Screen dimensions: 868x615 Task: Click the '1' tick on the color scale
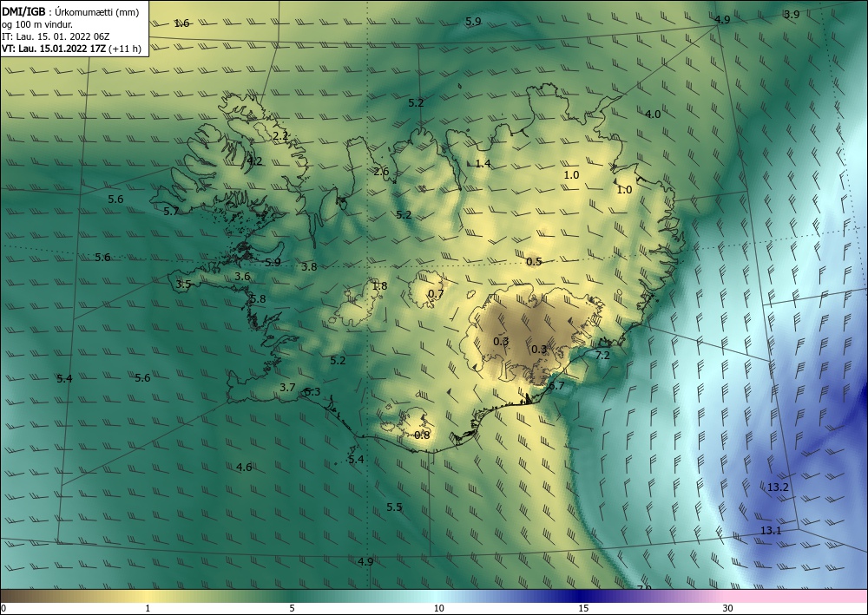click(x=148, y=608)
